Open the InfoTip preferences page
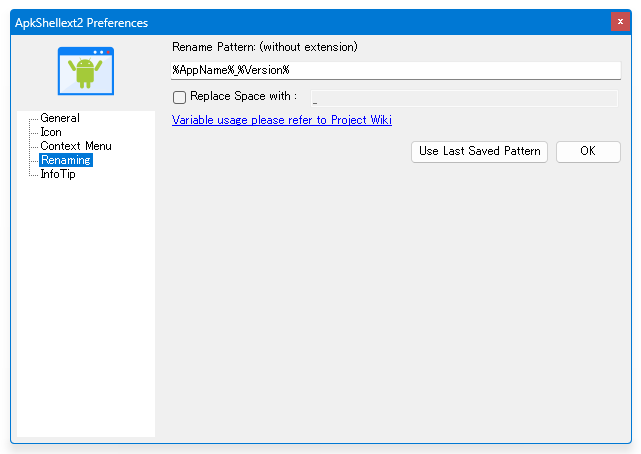 pos(58,174)
